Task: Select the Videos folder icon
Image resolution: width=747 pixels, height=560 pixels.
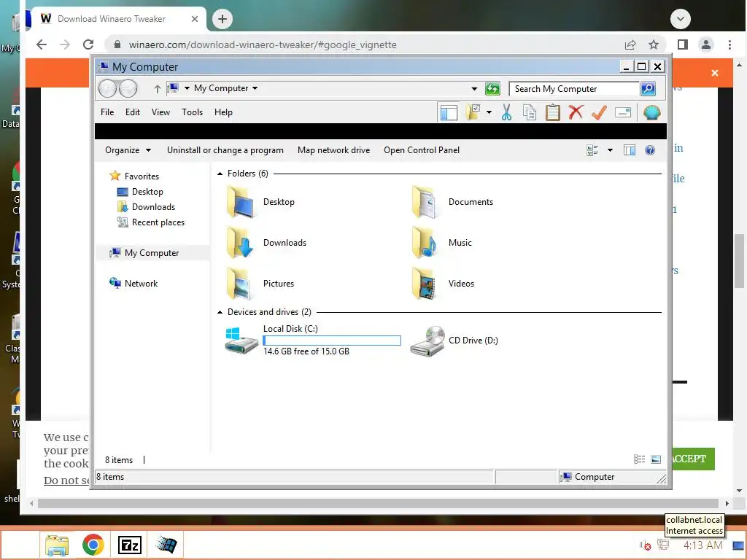Action: (425, 284)
